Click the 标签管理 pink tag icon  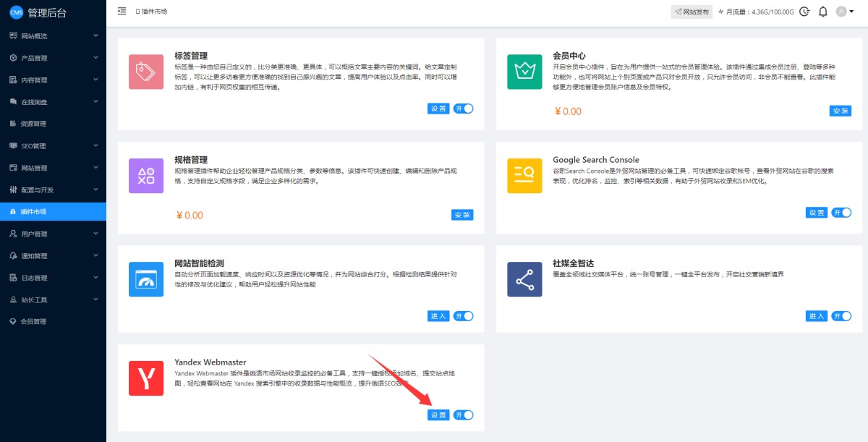tap(146, 72)
